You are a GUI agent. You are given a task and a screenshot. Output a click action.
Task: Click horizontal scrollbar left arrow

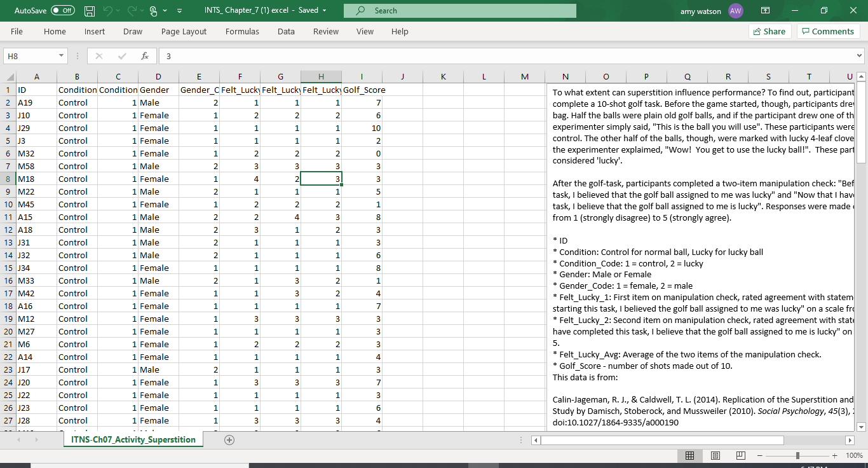tap(537, 440)
